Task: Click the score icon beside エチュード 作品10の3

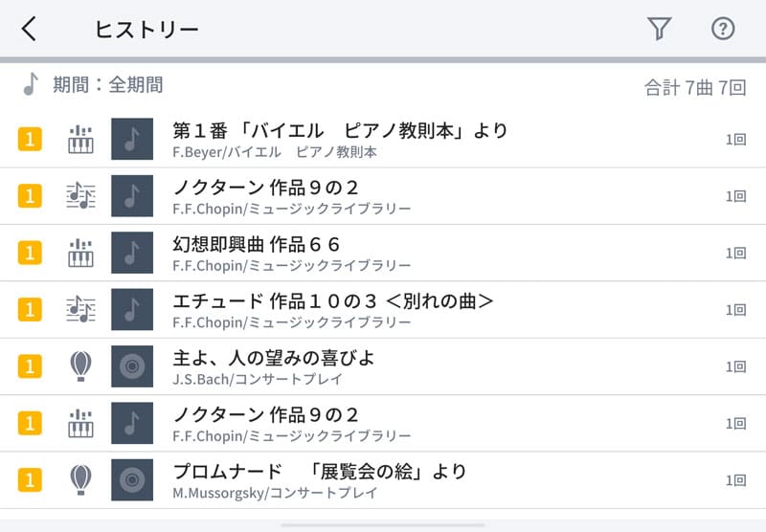Action: click(x=80, y=310)
